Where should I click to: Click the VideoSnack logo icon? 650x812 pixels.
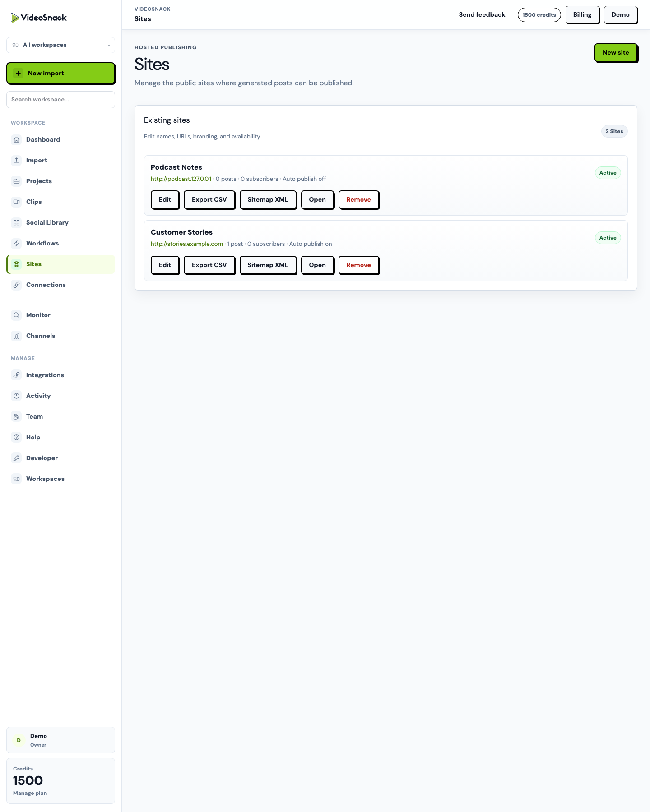click(15, 18)
